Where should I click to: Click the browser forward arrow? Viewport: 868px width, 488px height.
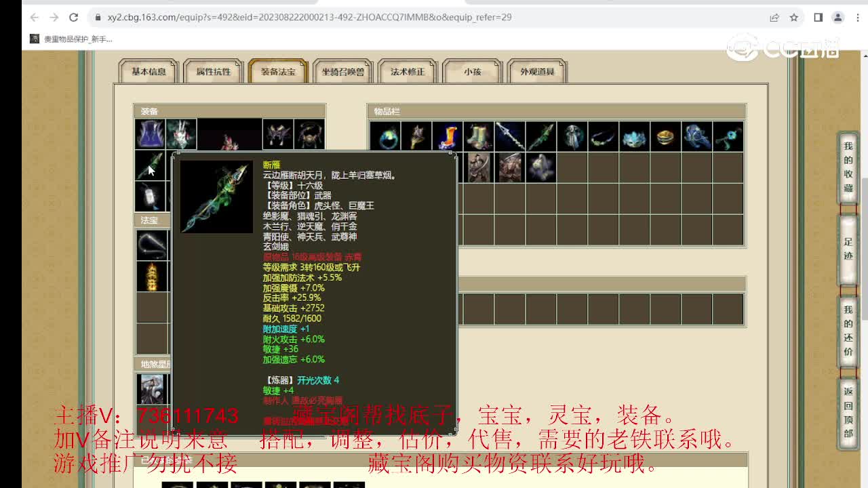(54, 18)
